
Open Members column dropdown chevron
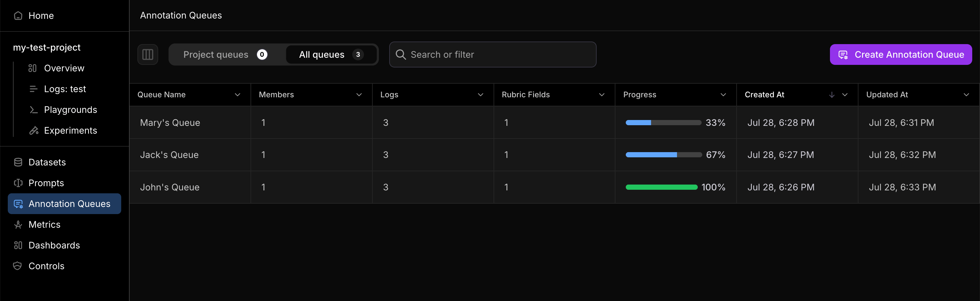(359, 95)
